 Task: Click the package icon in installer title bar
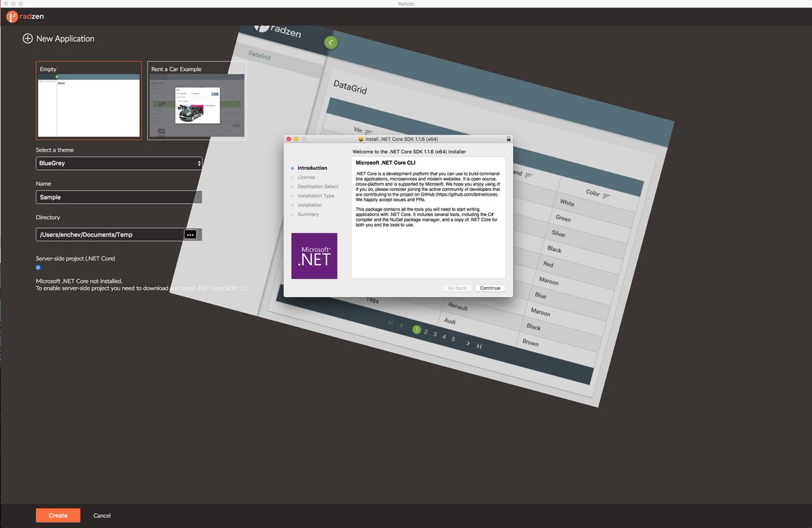pyautogui.click(x=361, y=139)
